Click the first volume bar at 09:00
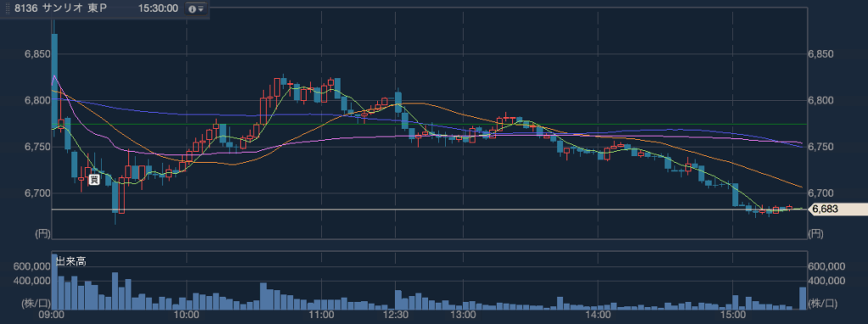Image resolution: width=868 pixels, height=324 pixels. tap(54, 282)
